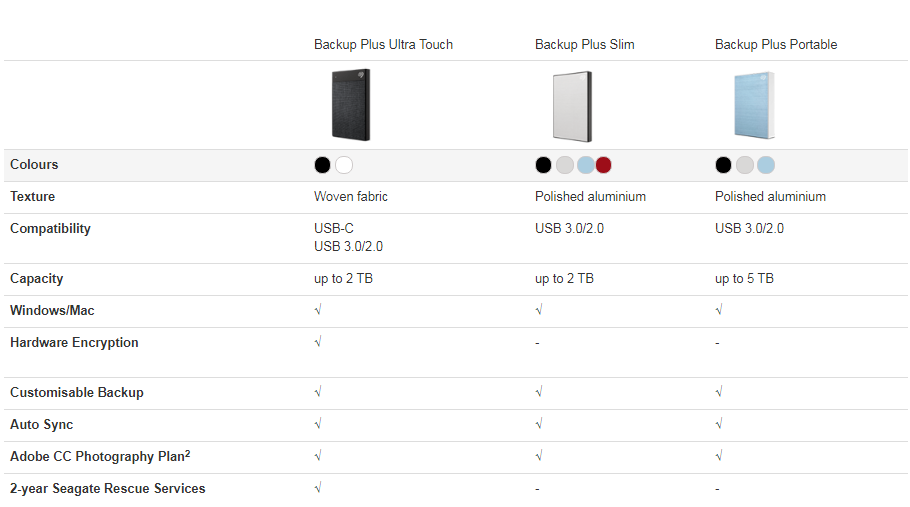Select silver swatch for Backup Plus Portable
The image size is (910, 507).
click(x=745, y=165)
